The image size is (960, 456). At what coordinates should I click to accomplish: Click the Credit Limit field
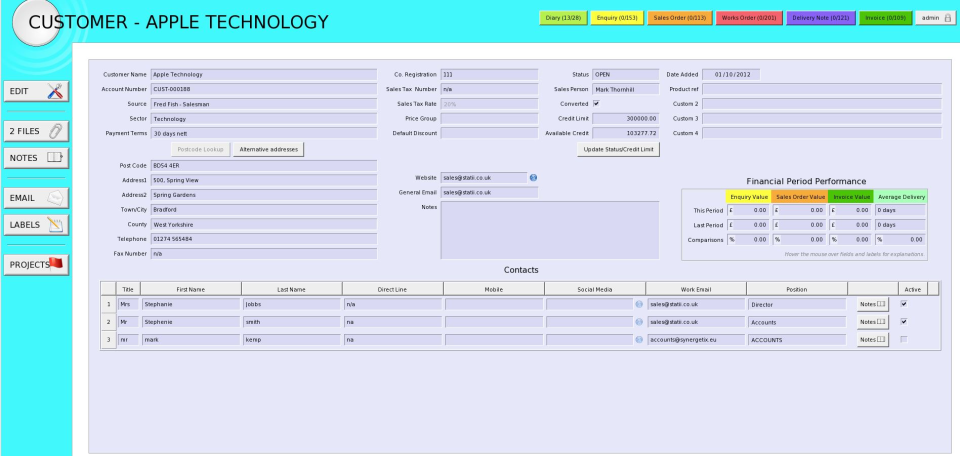[626, 119]
